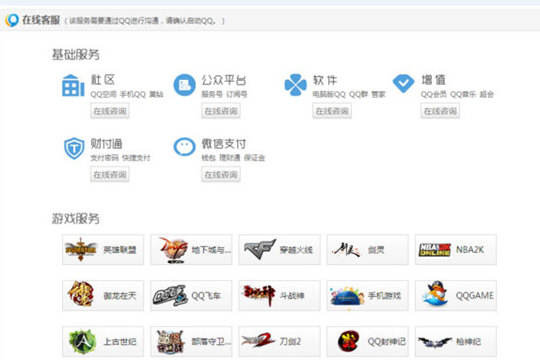Click the 在线客服 logo icon
The image size is (540, 360).
[x=12, y=20]
